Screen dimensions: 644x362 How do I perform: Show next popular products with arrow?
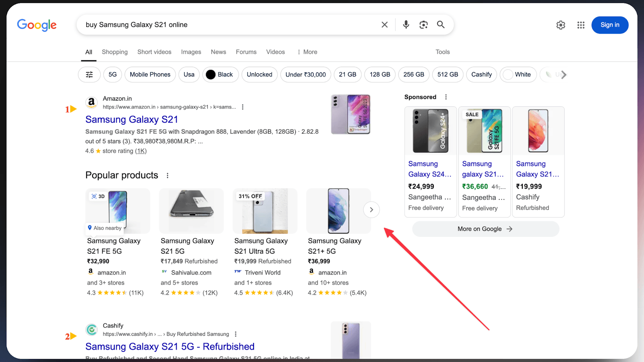click(372, 210)
